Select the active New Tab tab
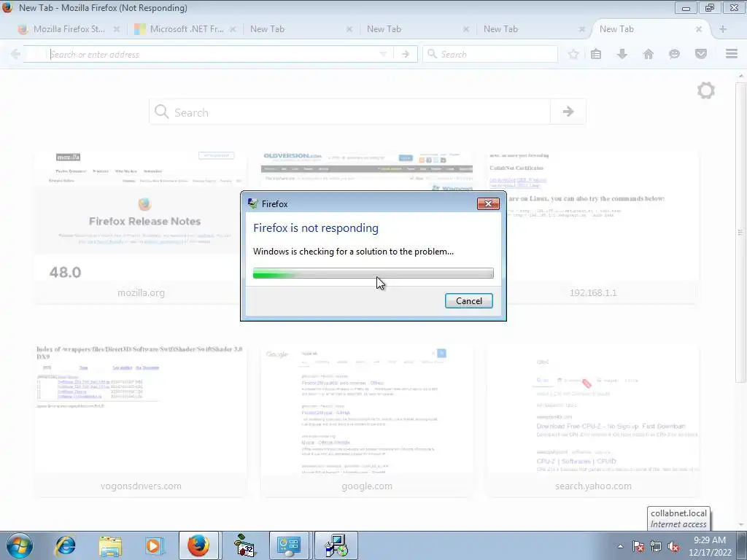747x560 pixels. pos(616,29)
